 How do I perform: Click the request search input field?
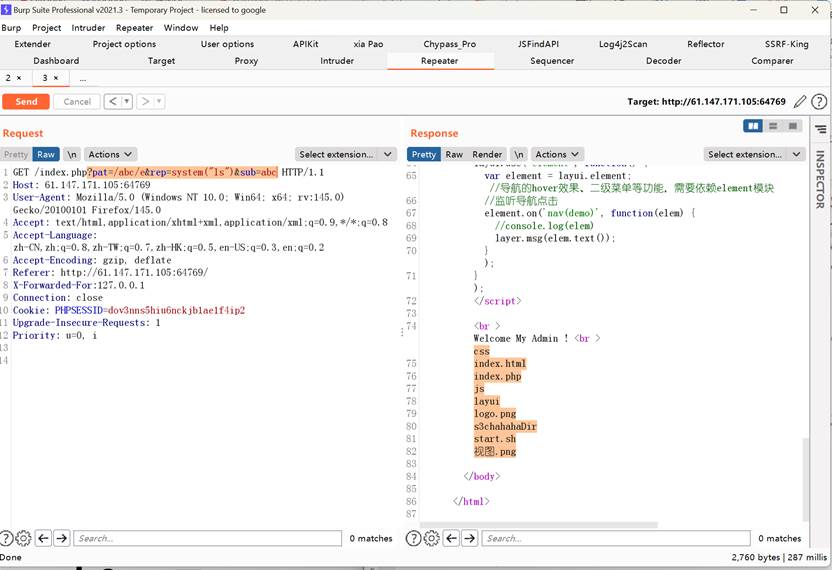coord(207,538)
